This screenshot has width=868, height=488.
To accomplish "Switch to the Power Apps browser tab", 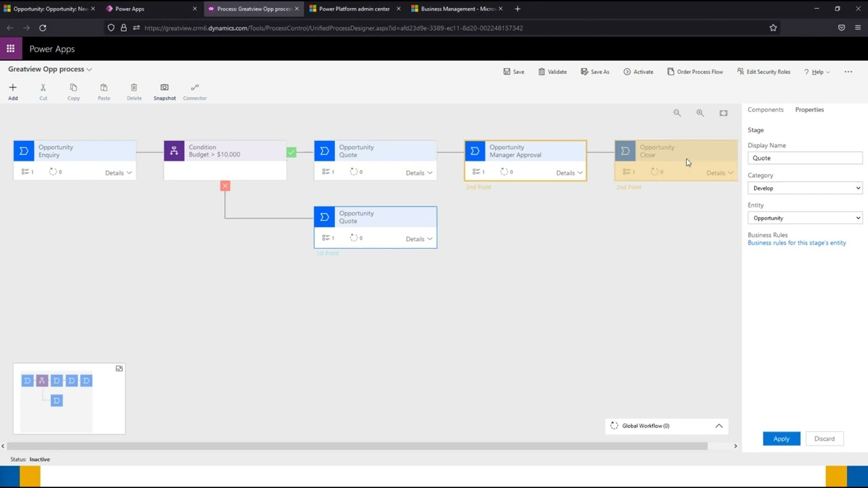I will [x=151, y=9].
